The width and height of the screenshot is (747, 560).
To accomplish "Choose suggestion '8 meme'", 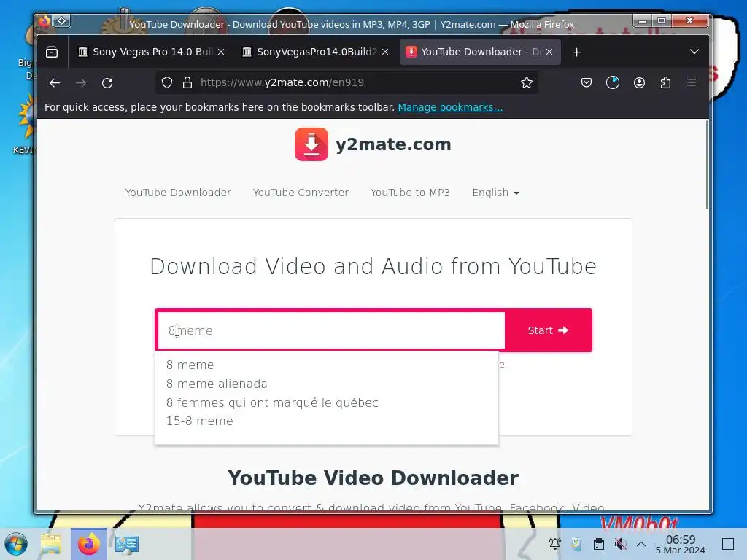I will point(190,365).
